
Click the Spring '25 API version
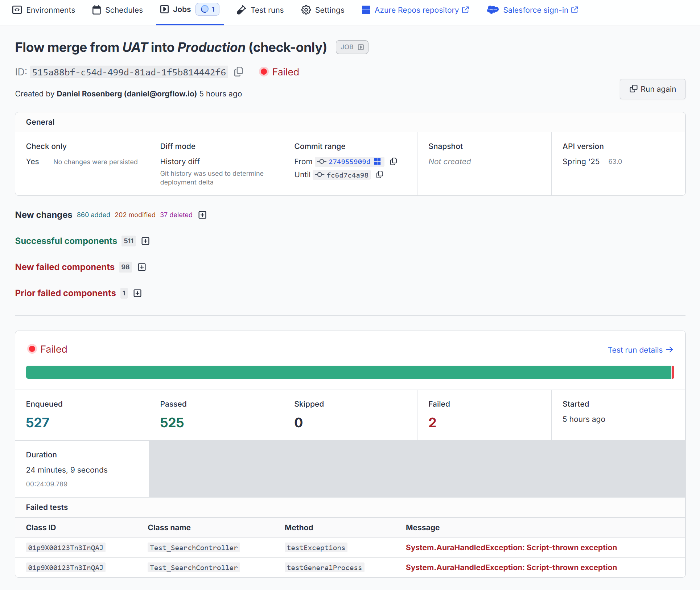581,162
